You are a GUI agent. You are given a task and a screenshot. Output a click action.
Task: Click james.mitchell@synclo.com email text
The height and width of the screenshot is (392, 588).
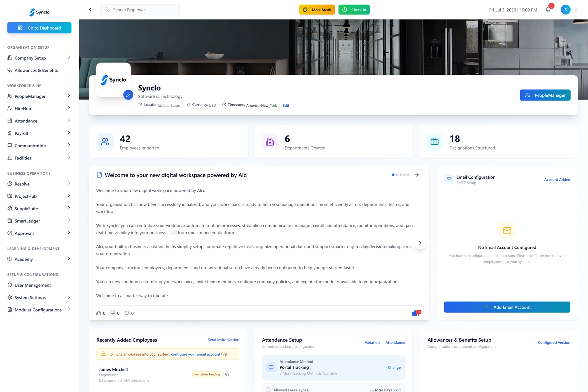tap(126, 381)
